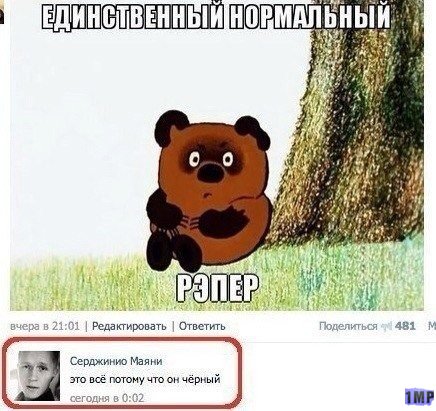Click the cropped avatar at top-left edge

tap(2, 13)
